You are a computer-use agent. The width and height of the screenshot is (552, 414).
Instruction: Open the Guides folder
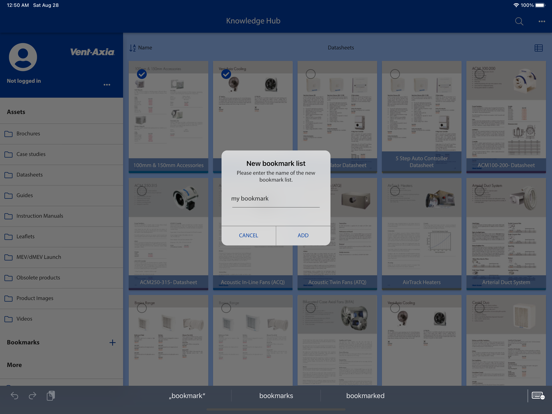click(62, 195)
